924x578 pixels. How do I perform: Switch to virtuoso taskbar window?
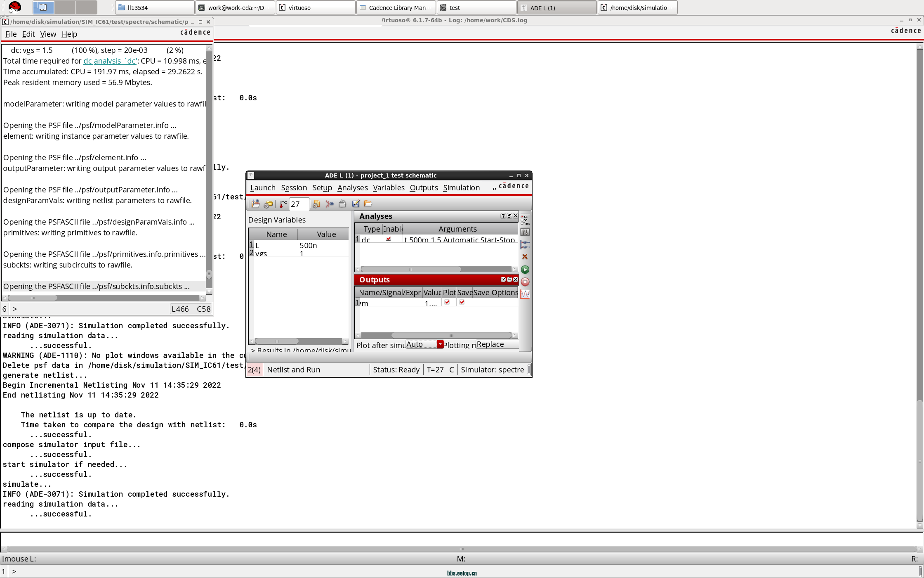tap(316, 7)
